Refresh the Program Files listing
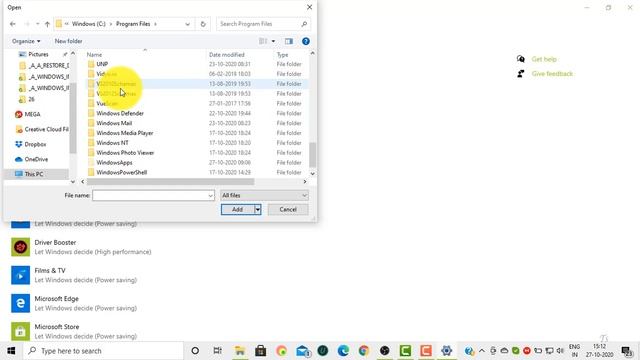 [x=203, y=24]
